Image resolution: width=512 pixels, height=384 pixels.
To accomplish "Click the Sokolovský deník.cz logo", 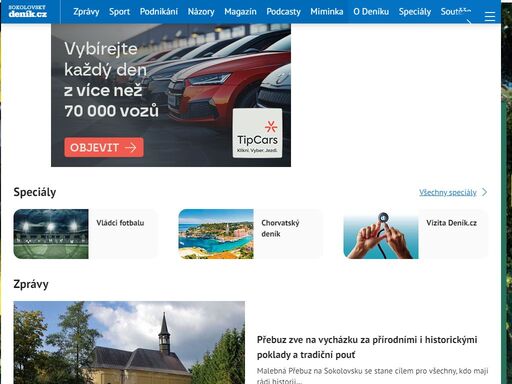I will pyautogui.click(x=28, y=11).
